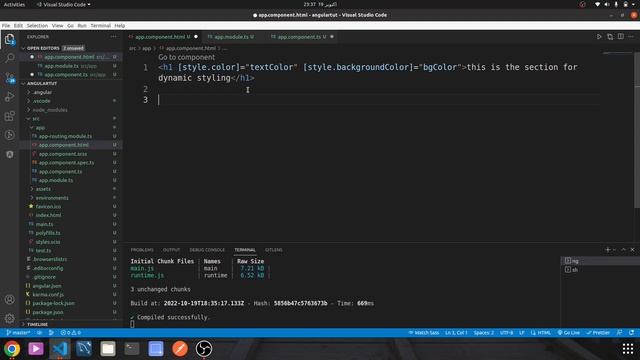
Task: Open the File menu
Action: 6,25
